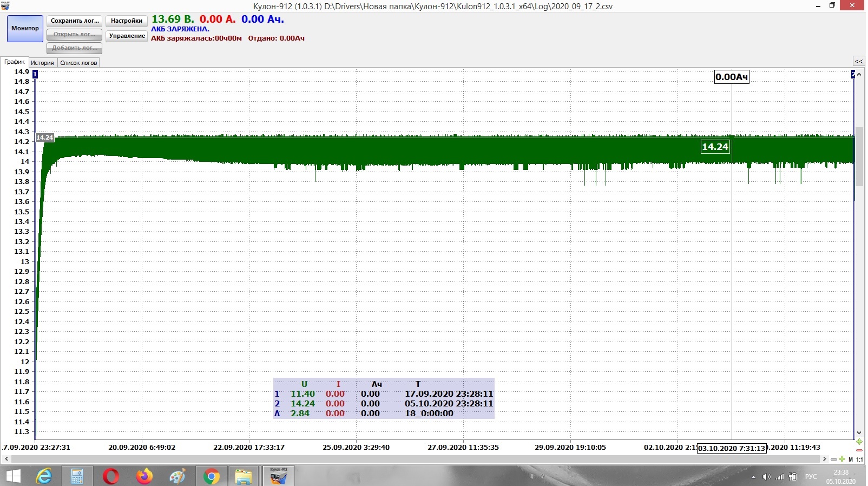Select cursor marker 1 at chart top-left
Screen dimensions: 868x486
click(35, 74)
